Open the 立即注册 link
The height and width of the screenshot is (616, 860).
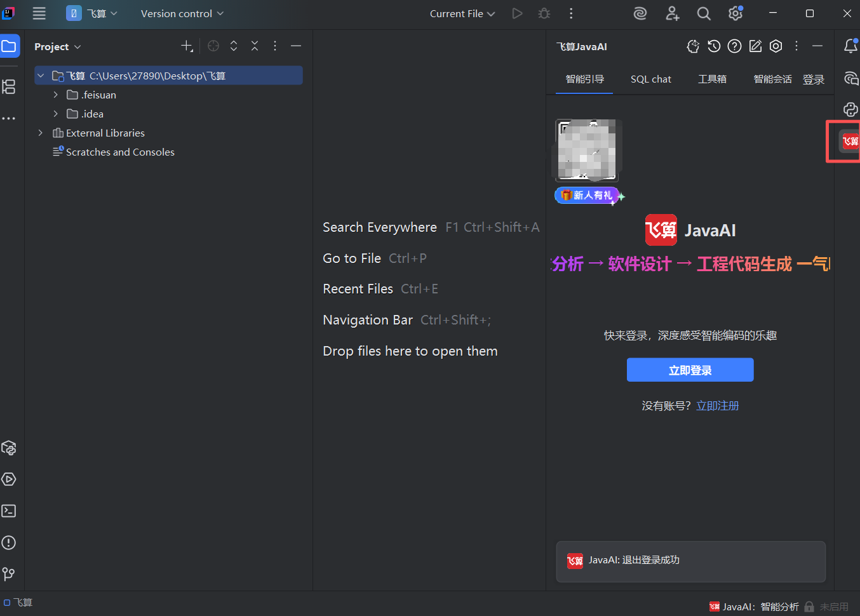click(x=718, y=406)
